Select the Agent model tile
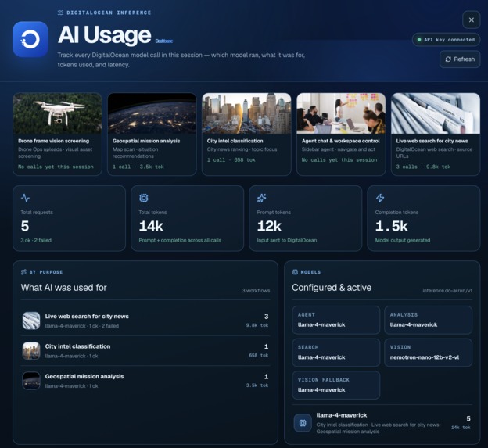Viewport: 488px width, 448px height. [335, 320]
